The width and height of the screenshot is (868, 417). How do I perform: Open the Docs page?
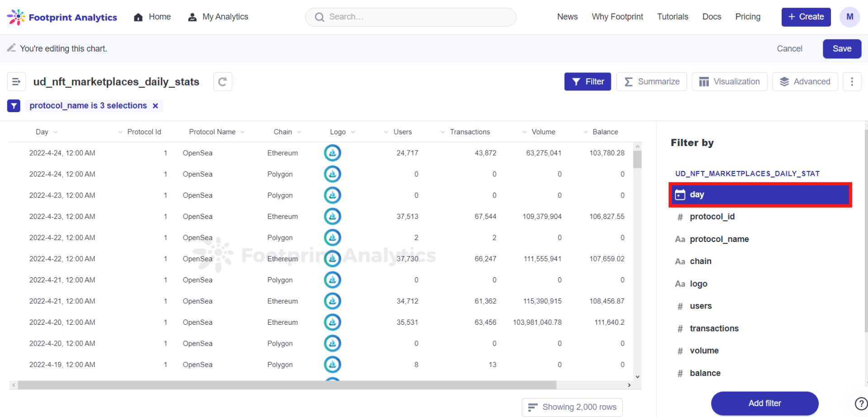(x=712, y=17)
